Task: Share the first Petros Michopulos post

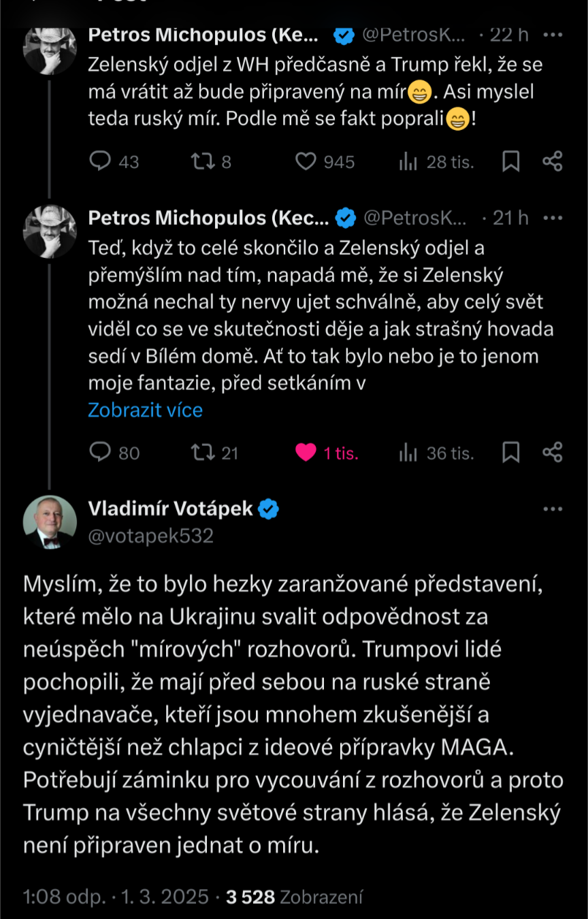Action: [x=552, y=161]
